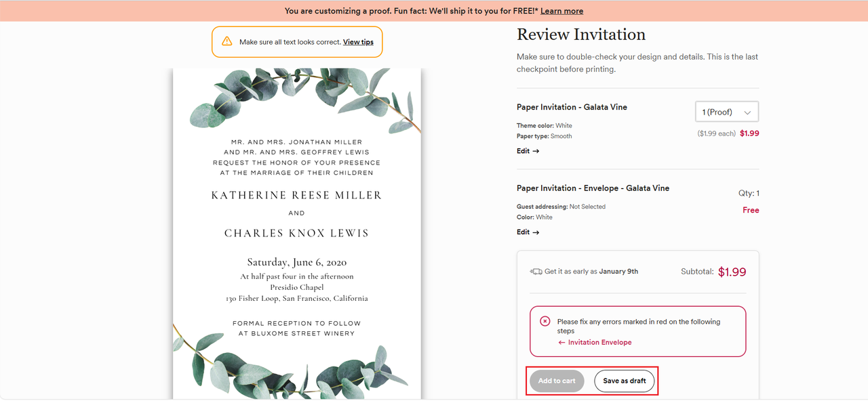Click Edit under the Envelope - Galata Vine item
Viewport: 868px width, 401px height.
tap(528, 232)
